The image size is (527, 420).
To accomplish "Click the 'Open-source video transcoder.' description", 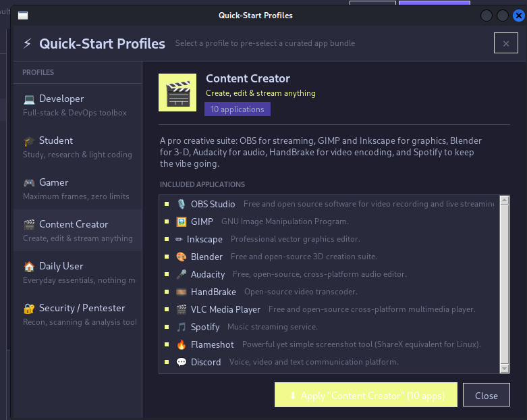I will (301, 292).
